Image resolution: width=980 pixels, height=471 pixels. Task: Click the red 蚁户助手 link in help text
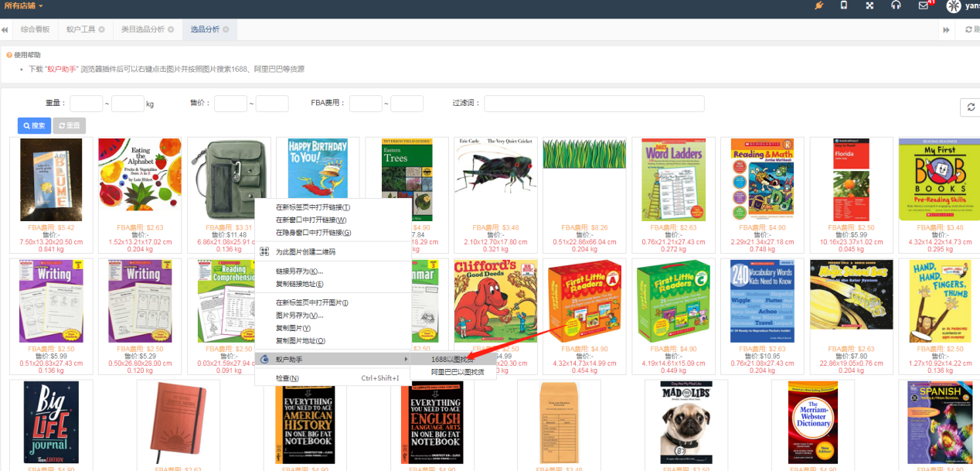coord(63,69)
